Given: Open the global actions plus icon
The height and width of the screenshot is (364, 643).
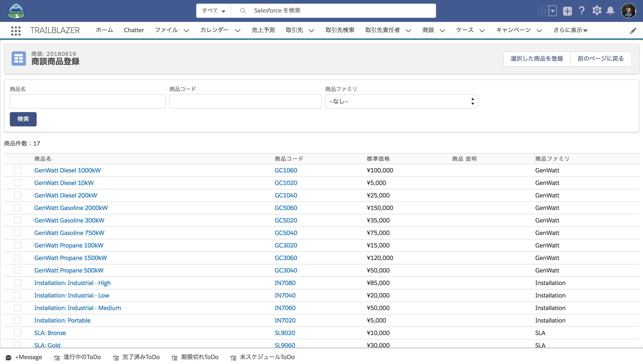Looking at the screenshot, I should click(567, 11).
